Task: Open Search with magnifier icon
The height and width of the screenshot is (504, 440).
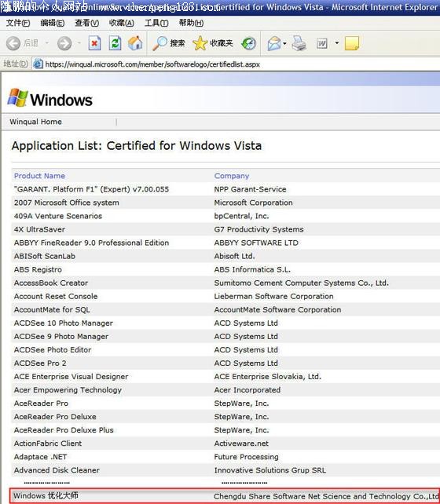Action: click(169, 43)
